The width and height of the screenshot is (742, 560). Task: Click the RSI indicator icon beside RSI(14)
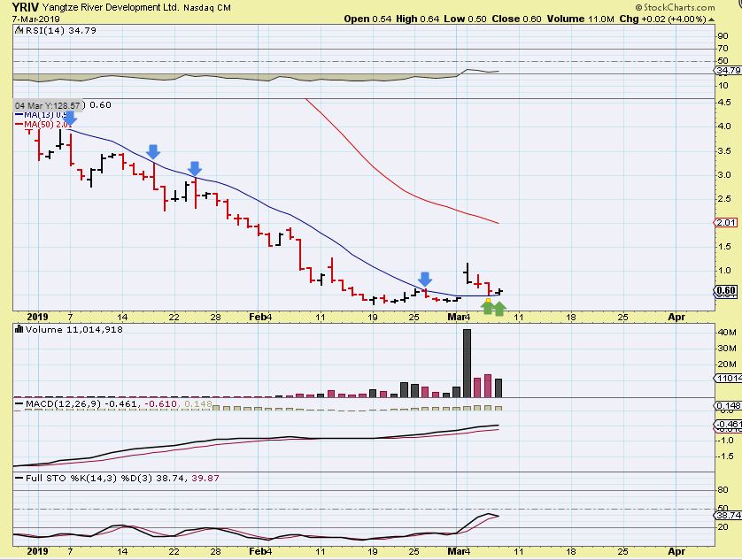tap(19, 30)
